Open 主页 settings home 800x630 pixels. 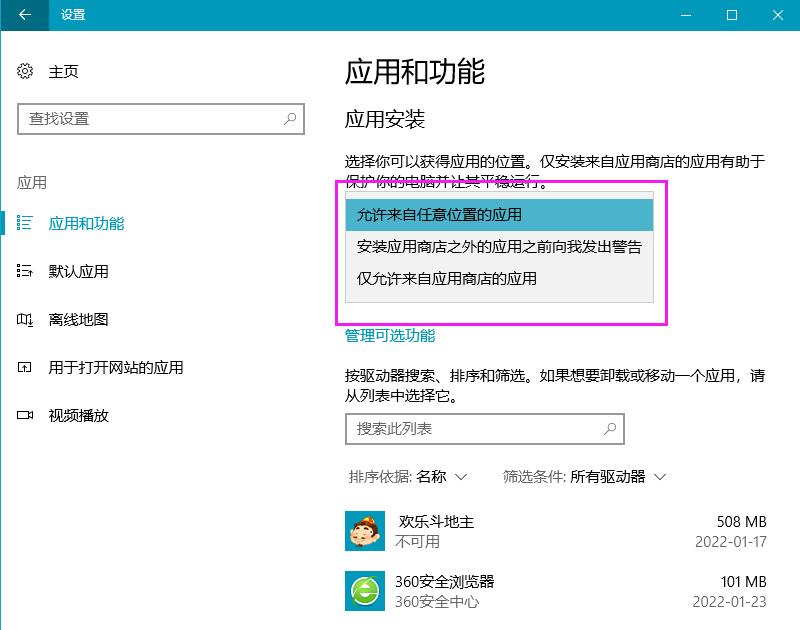63,71
